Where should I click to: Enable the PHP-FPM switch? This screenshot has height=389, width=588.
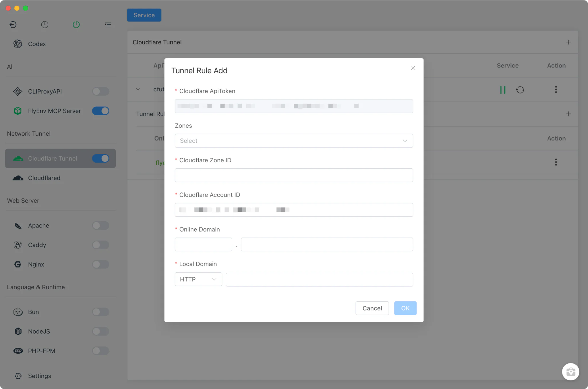click(100, 351)
